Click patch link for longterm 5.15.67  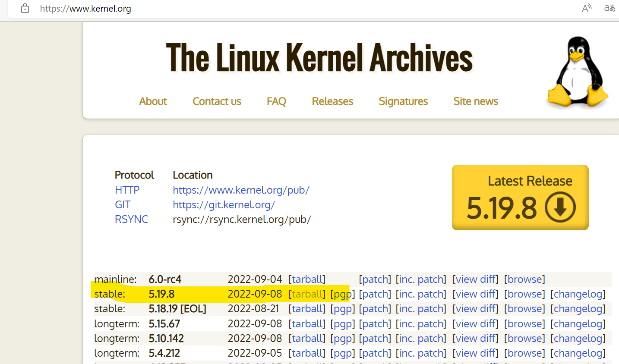[375, 324]
